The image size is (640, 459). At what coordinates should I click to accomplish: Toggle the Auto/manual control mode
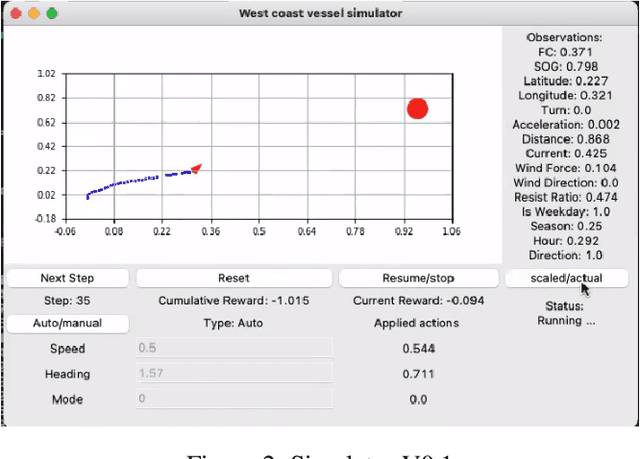[68, 323]
